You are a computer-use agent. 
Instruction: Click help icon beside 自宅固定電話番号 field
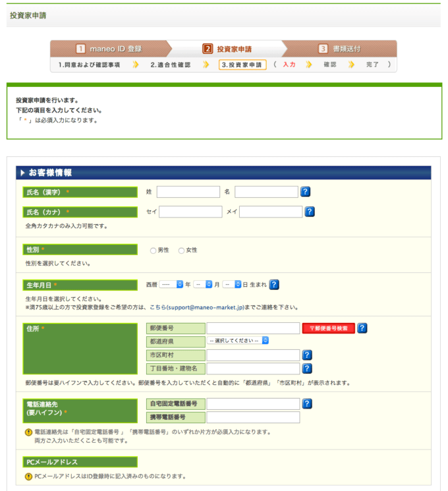[x=307, y=404]
